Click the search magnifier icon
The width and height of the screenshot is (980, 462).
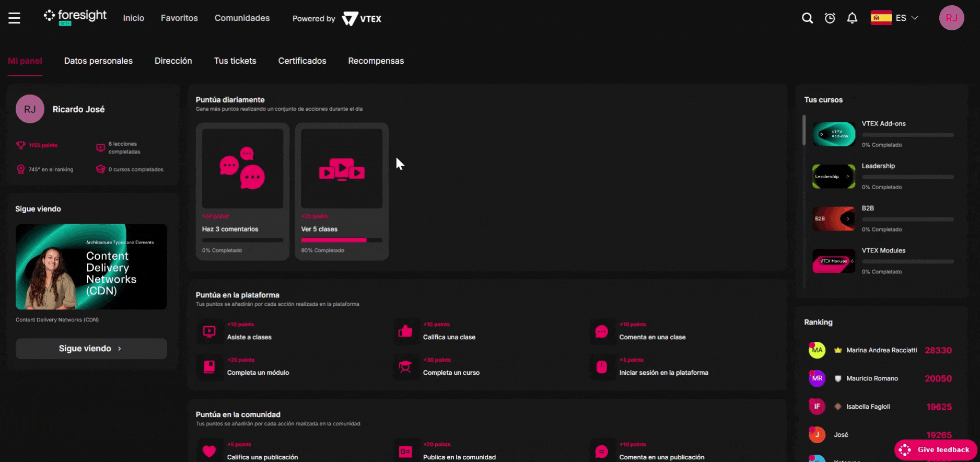[807, 18]
